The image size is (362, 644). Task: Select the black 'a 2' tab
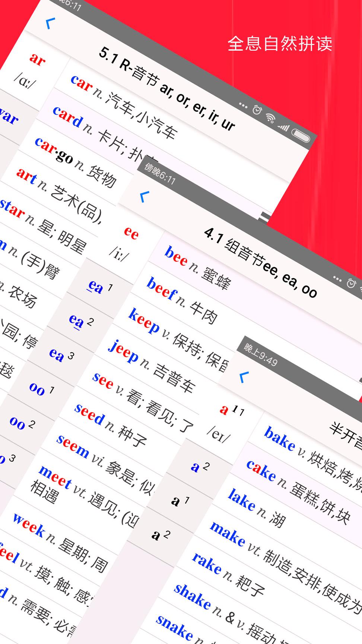click(161, 535)
